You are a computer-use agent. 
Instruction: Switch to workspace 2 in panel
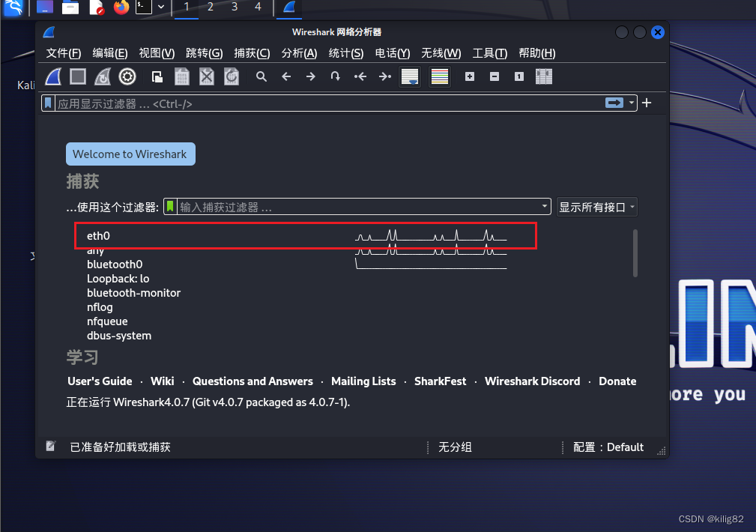point(211,7)
